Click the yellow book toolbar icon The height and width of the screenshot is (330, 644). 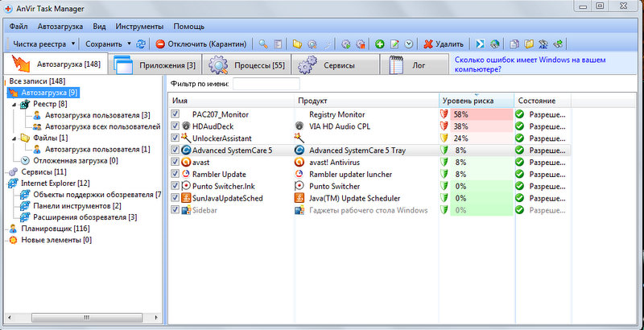529,44
